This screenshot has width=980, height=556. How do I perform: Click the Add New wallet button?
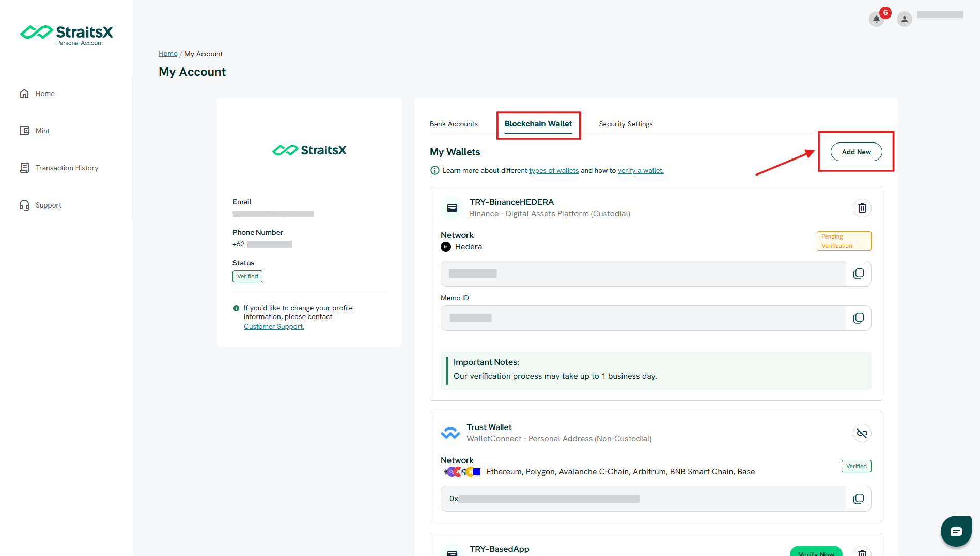click(856, 152)
